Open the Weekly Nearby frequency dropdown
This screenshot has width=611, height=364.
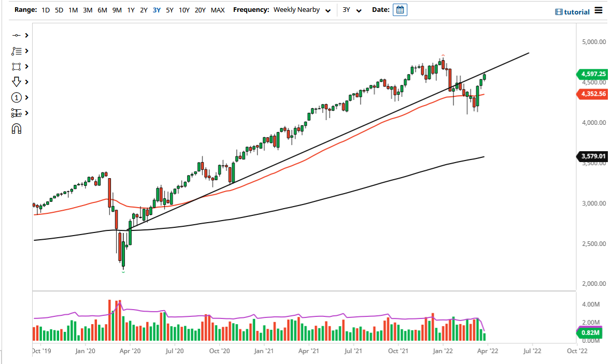tap(303, 9)
